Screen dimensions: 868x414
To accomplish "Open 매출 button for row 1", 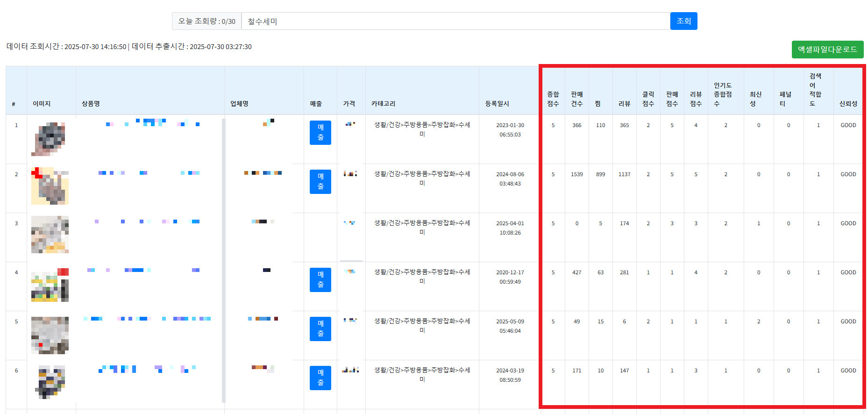I will (x=320, y=133).
